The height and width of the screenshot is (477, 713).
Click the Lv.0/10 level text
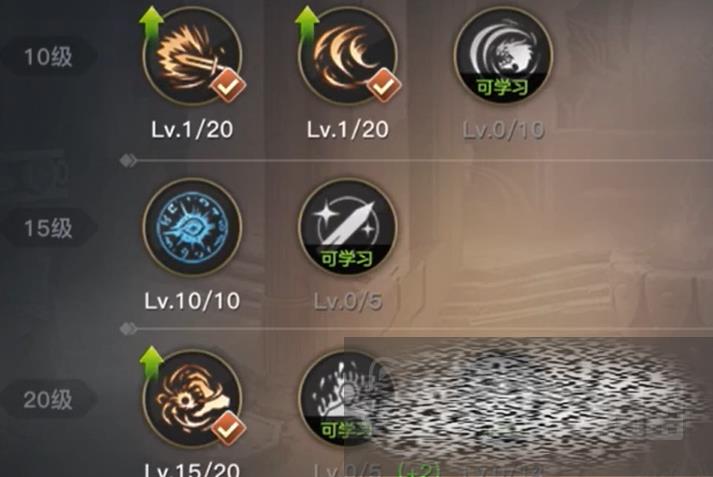click(x=503, y=130)
